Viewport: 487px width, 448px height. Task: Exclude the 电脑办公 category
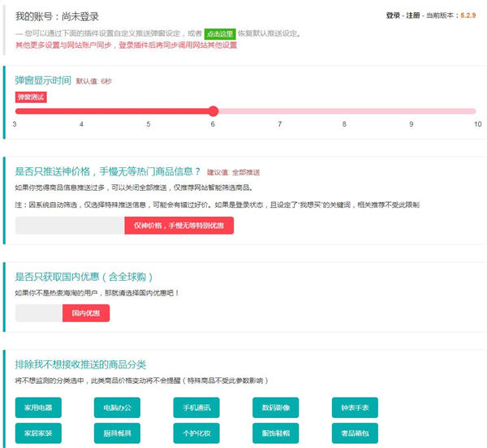point(117,407)
